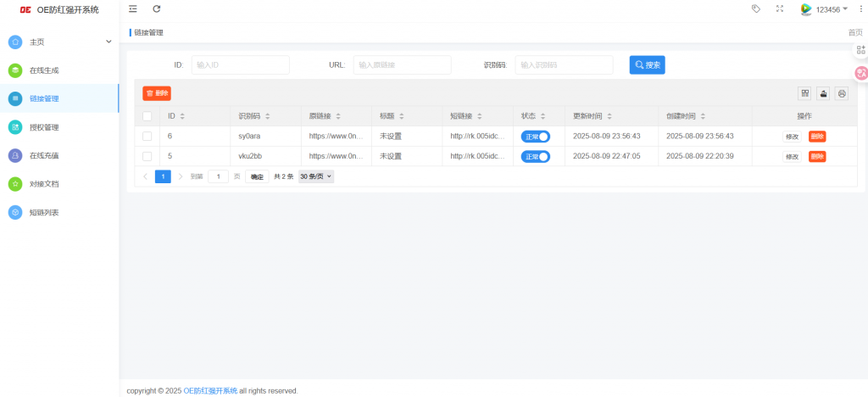Screen dimensions: 868x397
Task: Toggle the 正常 status switch for vku2bb
Action: [x=536, y=157]
